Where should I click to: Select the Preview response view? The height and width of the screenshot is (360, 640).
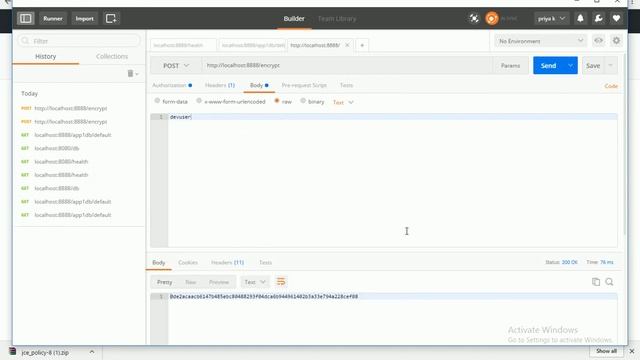click(219, 282)
